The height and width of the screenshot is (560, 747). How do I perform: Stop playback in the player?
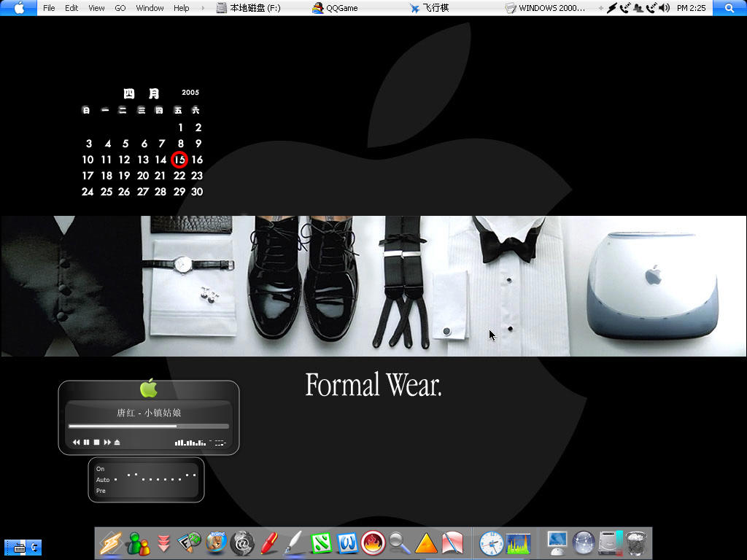pos(97,443)
